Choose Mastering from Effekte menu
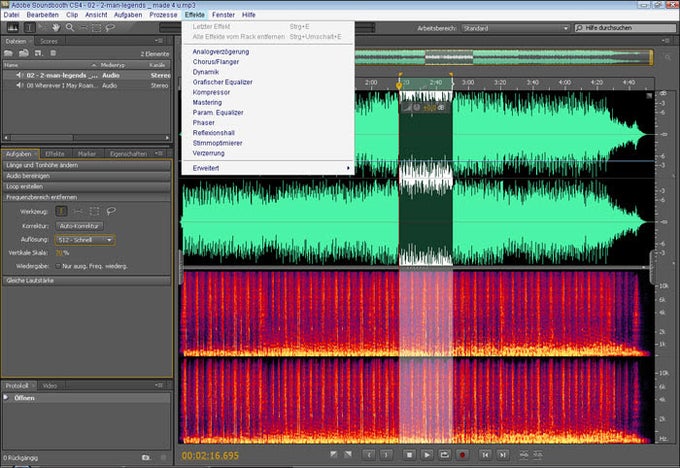Screen dimensions: 680x468 [x=207, y=102]
